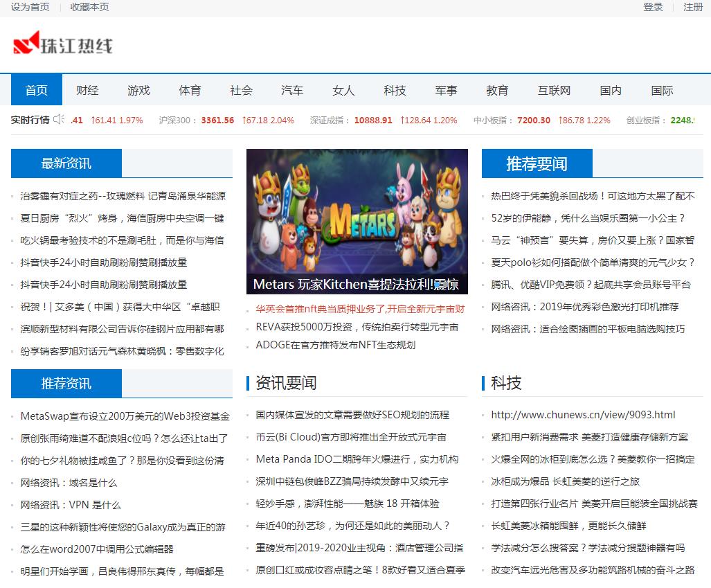Open article 滨顺新型材料有限公司告诉你硅钢片
This screenshot has height=588, width=711.
[x=122, y=329]
